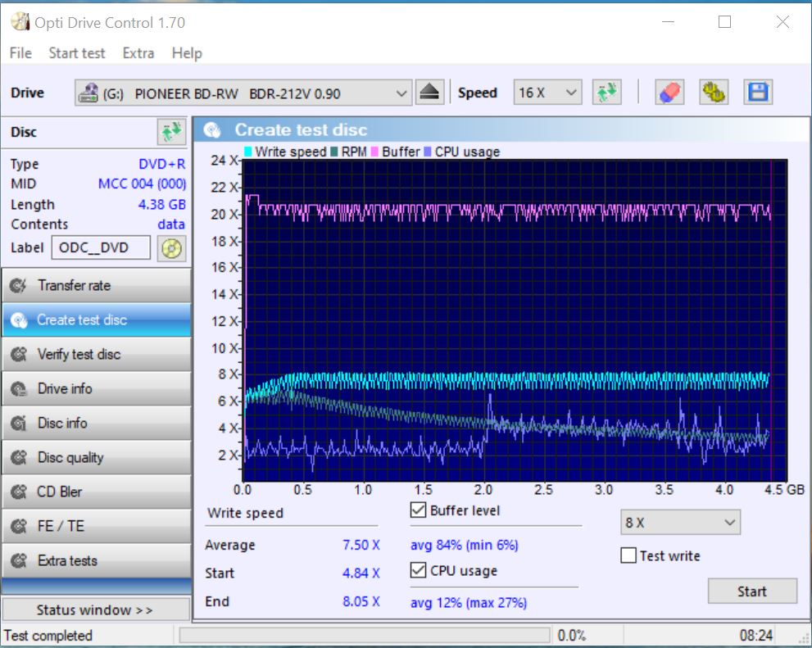Open the File menu
The height and width of the screenshot is (648, 812).
20,53
